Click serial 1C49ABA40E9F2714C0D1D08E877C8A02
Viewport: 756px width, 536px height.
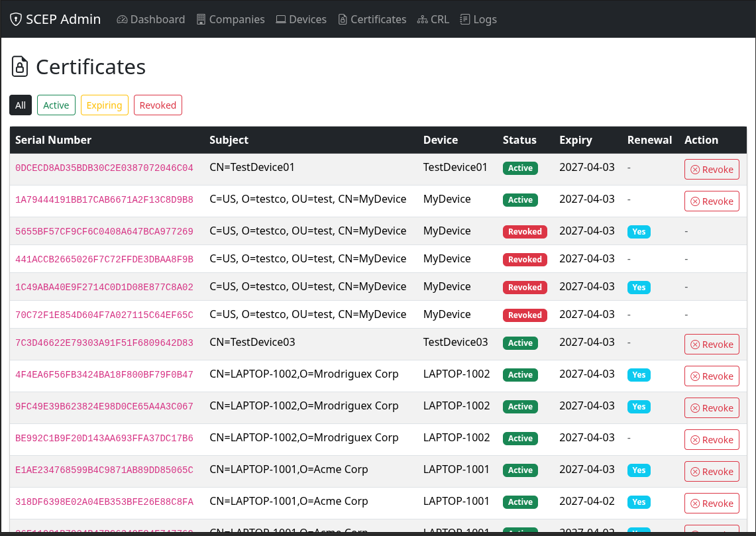tap(104, 288)
